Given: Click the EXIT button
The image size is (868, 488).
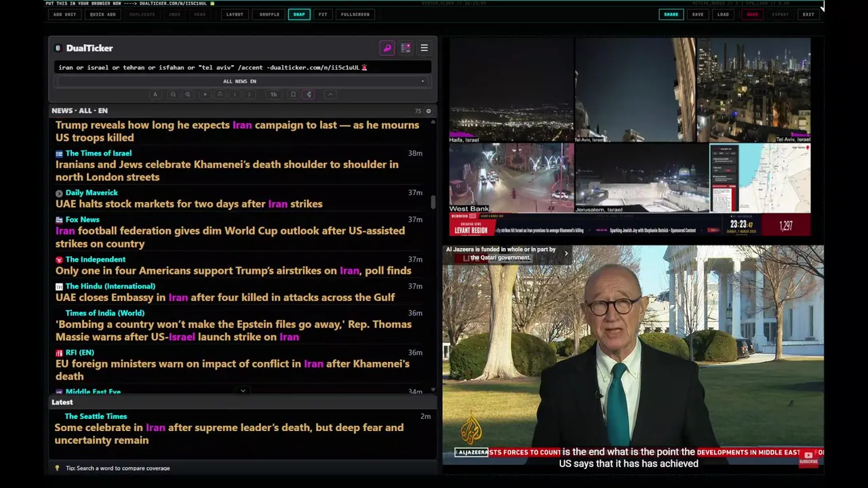Looking at the screenshot, I should (808, 14).
